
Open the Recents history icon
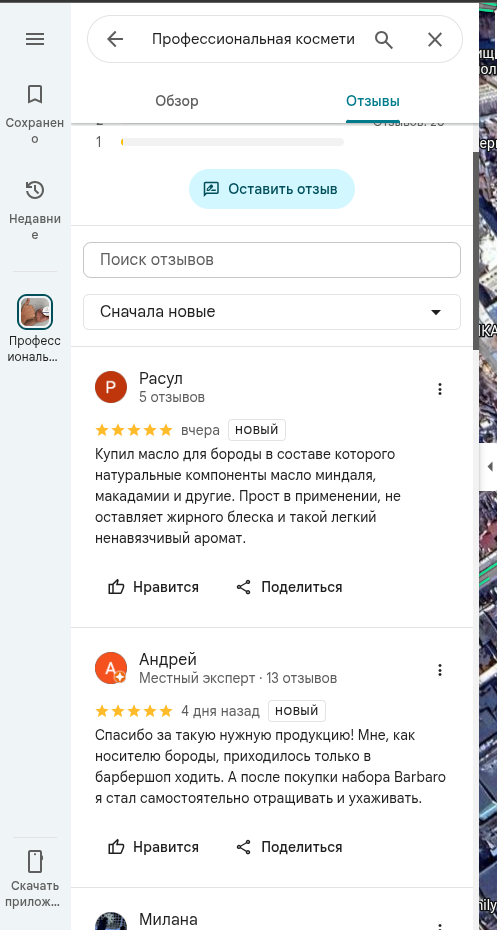[x=35, y=190]
